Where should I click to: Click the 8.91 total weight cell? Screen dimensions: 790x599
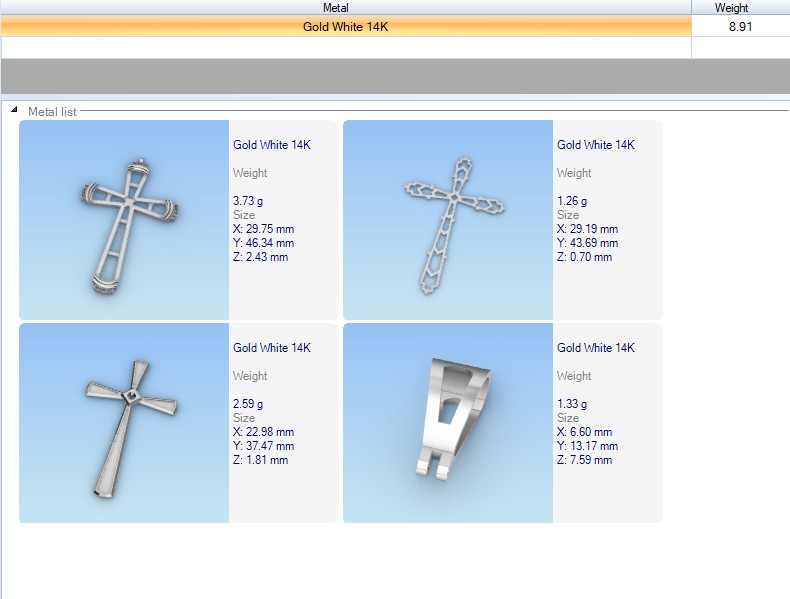pos(740,27)
